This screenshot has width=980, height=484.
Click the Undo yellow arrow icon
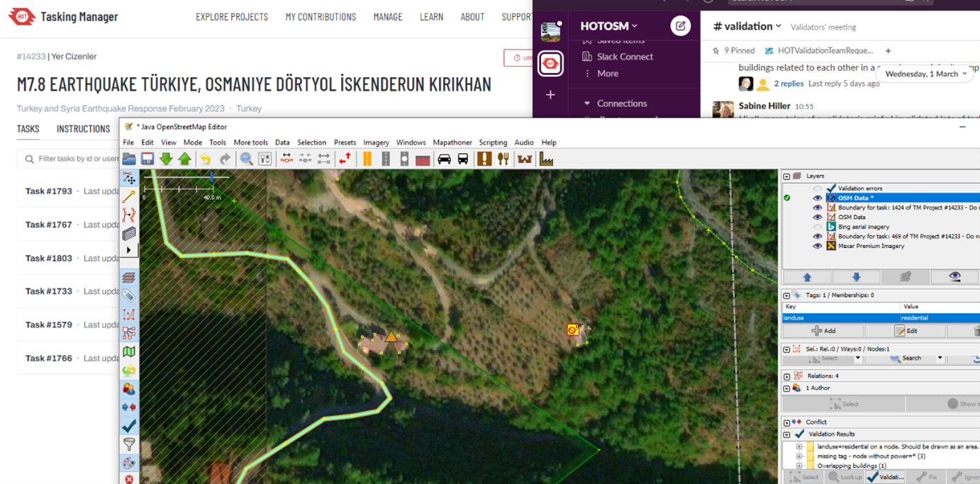click(x=205, y=159)
